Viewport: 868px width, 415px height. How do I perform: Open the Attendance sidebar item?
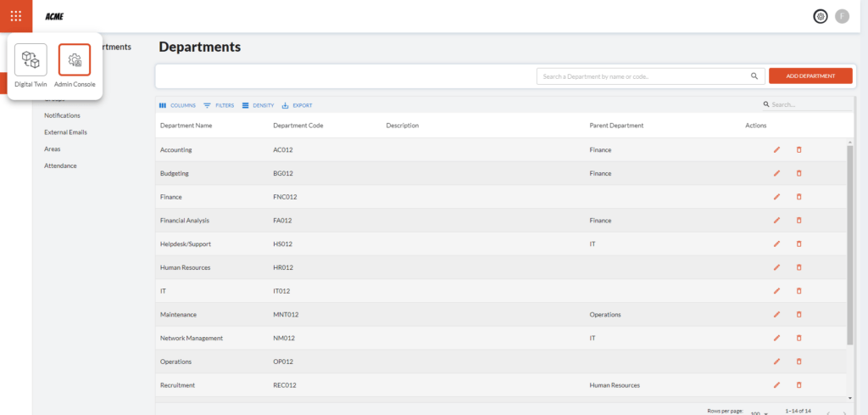click(x=60, y=165)
